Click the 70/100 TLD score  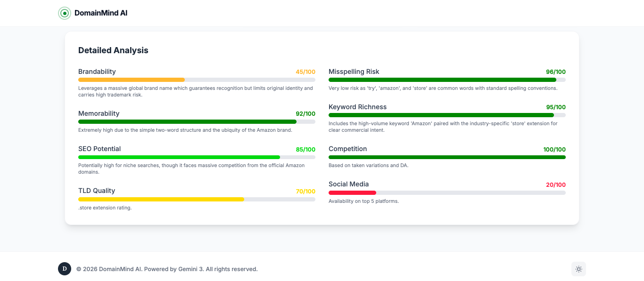(x=305, y=191)
